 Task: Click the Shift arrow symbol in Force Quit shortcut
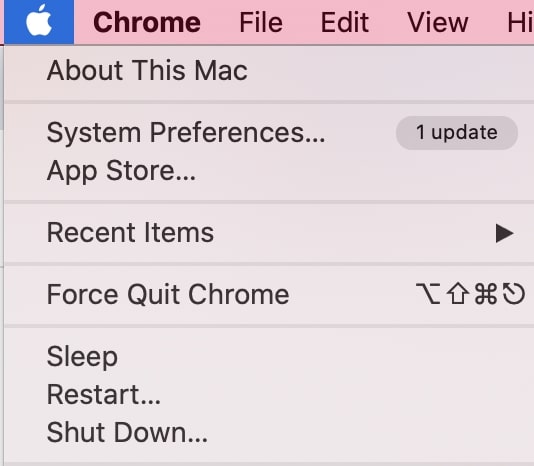coord(458,294)
